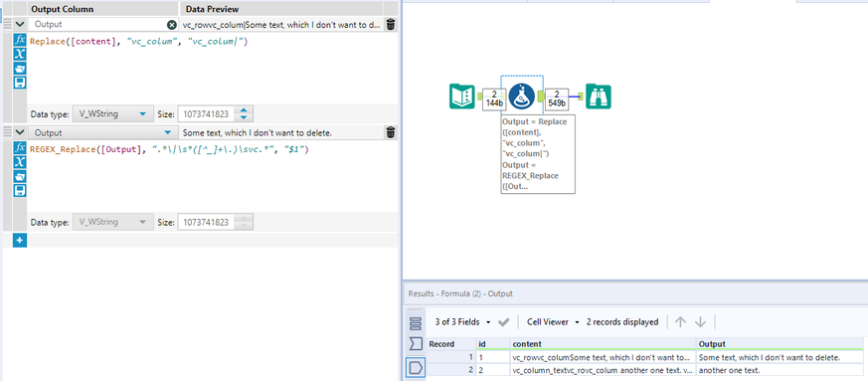This screenshot has width=868, height=381.
Task: Click the id column header
Action: [493, 344]
